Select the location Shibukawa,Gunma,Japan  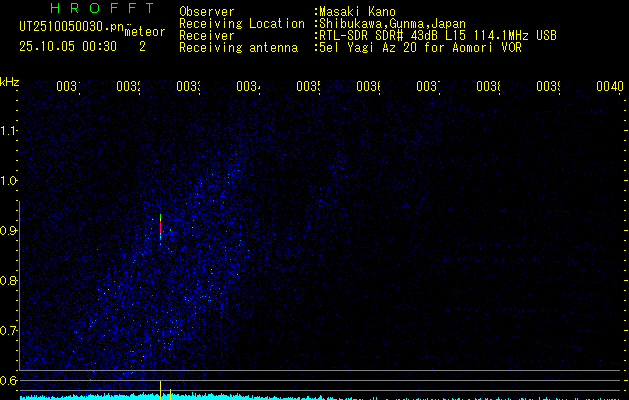[392, 24]
